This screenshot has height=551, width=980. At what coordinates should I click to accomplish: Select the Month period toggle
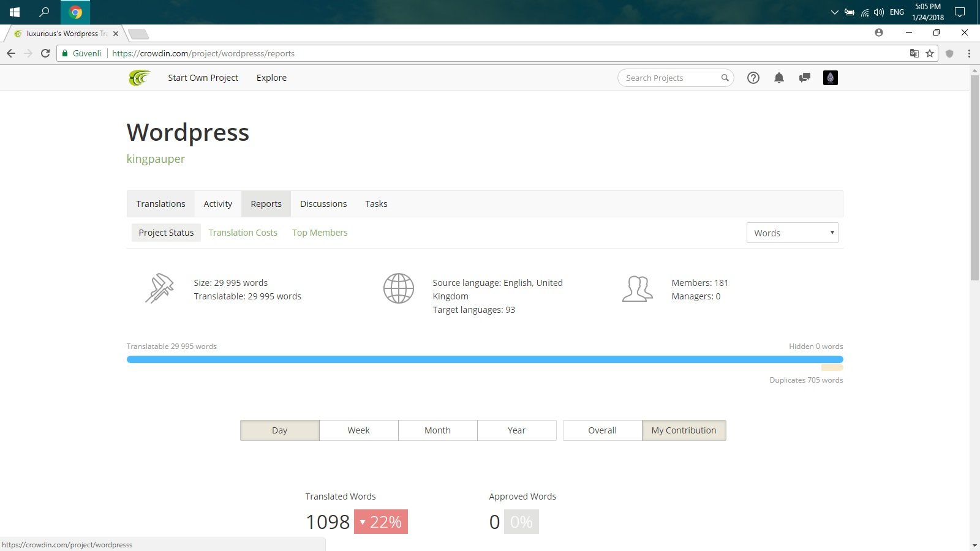pyautogui.click(x=437, y=430)
